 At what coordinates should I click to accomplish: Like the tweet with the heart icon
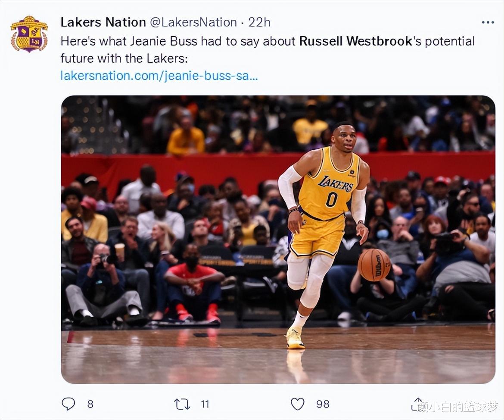[x=297, y=404]
